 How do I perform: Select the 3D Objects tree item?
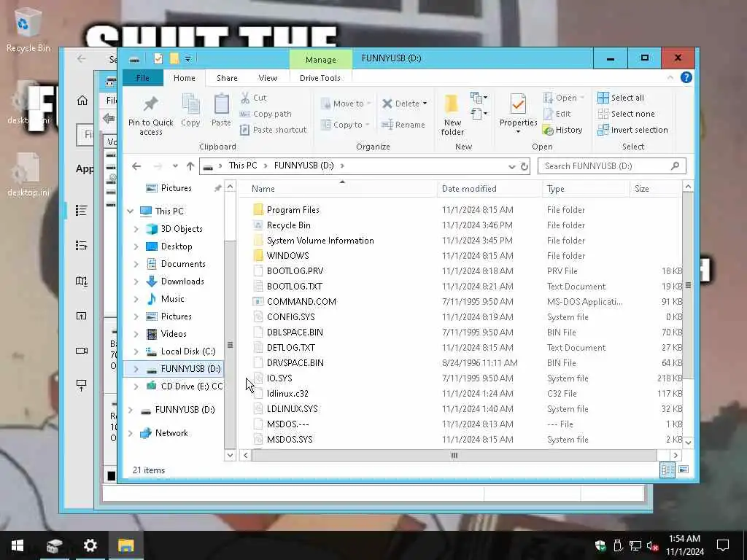(x=182, y=228)
